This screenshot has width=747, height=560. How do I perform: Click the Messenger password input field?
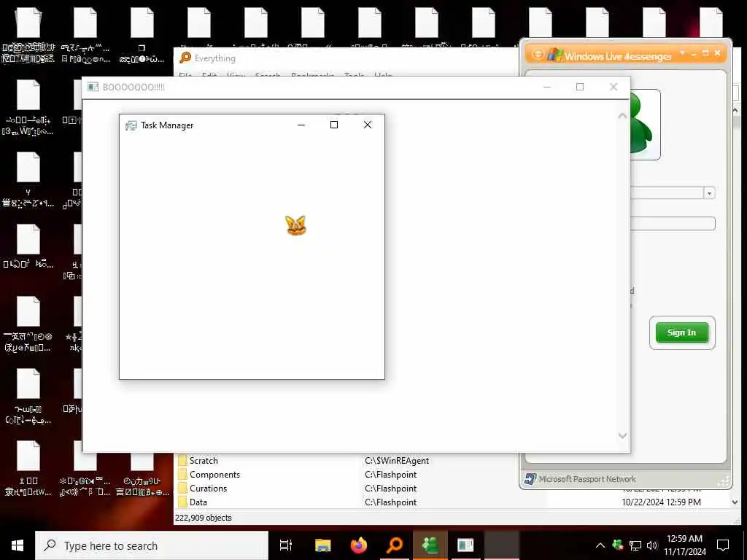(673, 223)
